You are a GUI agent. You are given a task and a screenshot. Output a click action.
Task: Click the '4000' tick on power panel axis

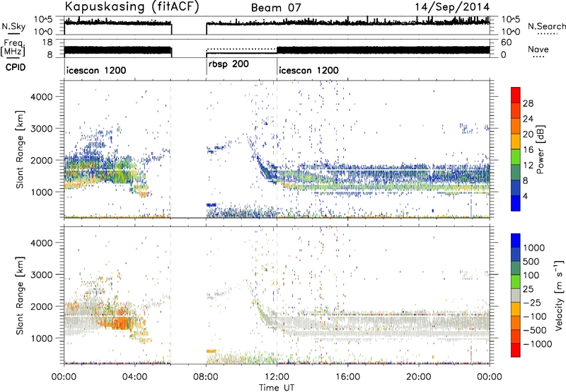pos(42,97)
